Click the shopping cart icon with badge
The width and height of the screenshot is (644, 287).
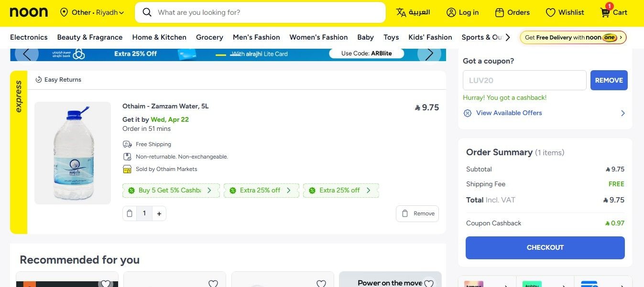click(x=606, y=11)
